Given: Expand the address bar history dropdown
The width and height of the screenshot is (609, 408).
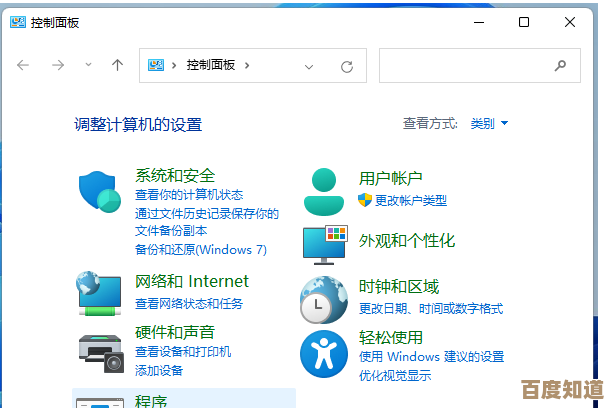Looking at the screenshot, I should pos(309,66).
